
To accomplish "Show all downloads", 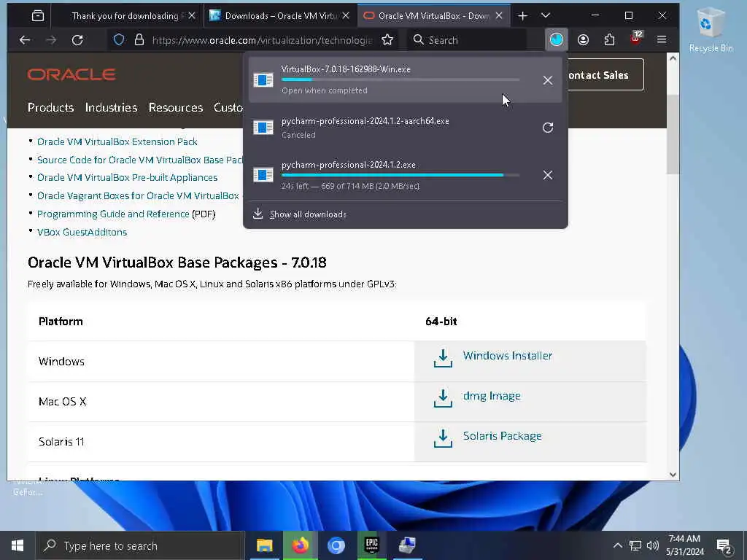I will click(308, 214).
